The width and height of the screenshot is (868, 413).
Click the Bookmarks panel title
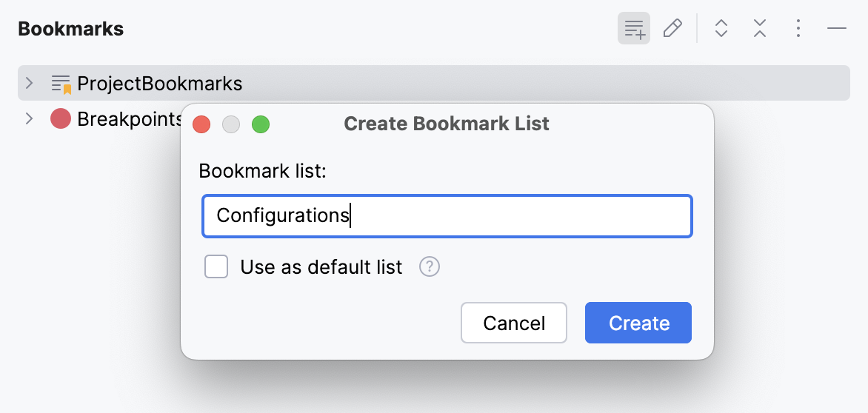71,29
